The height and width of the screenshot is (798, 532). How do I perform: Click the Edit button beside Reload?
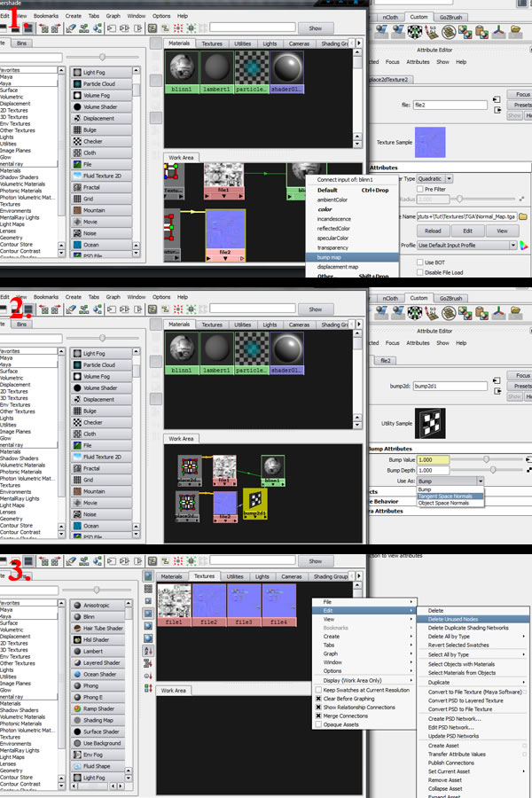click(x=467, y=231)
